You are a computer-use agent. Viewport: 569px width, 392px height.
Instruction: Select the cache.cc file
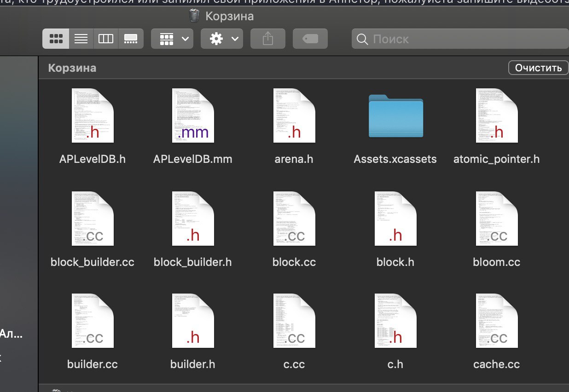497,321
